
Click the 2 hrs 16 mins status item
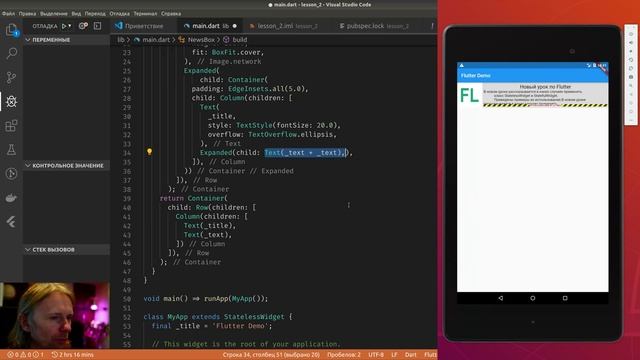[73, 355]
